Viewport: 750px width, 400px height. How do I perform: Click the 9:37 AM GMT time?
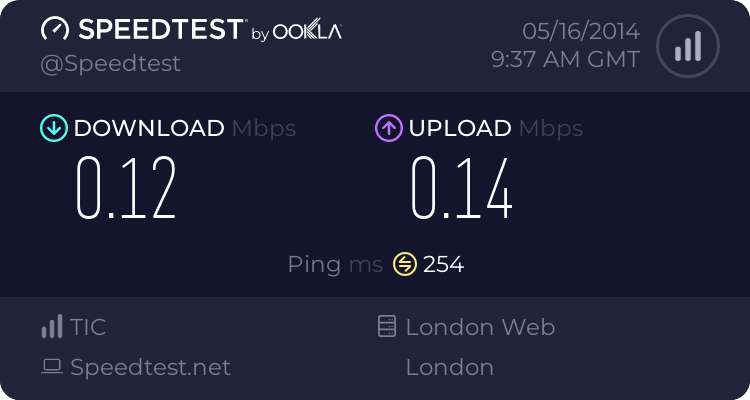click(x=565, y=60)
